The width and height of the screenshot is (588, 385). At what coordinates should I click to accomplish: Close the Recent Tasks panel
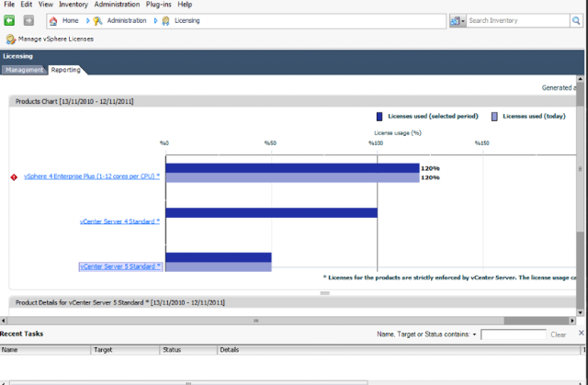coord(581,333)
